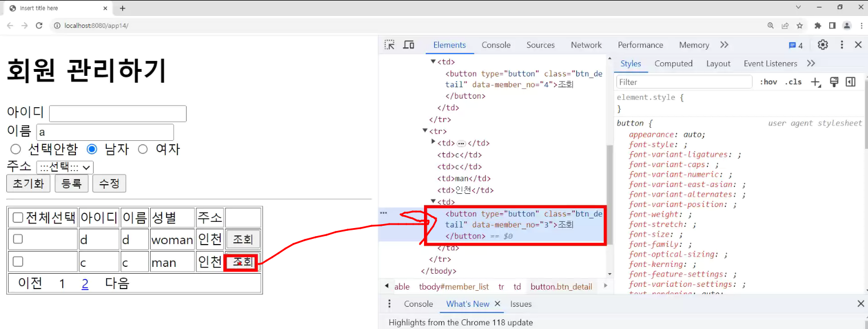Toggle the browser side panel icon
868x329 pixels.
(832, 26)
